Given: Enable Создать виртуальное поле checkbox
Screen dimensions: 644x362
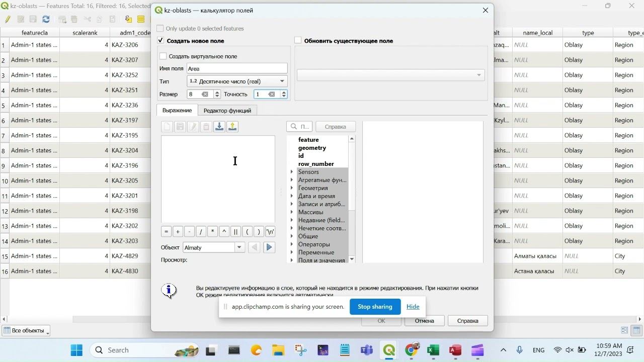Looking at the screenshot, I should point(163,56).
